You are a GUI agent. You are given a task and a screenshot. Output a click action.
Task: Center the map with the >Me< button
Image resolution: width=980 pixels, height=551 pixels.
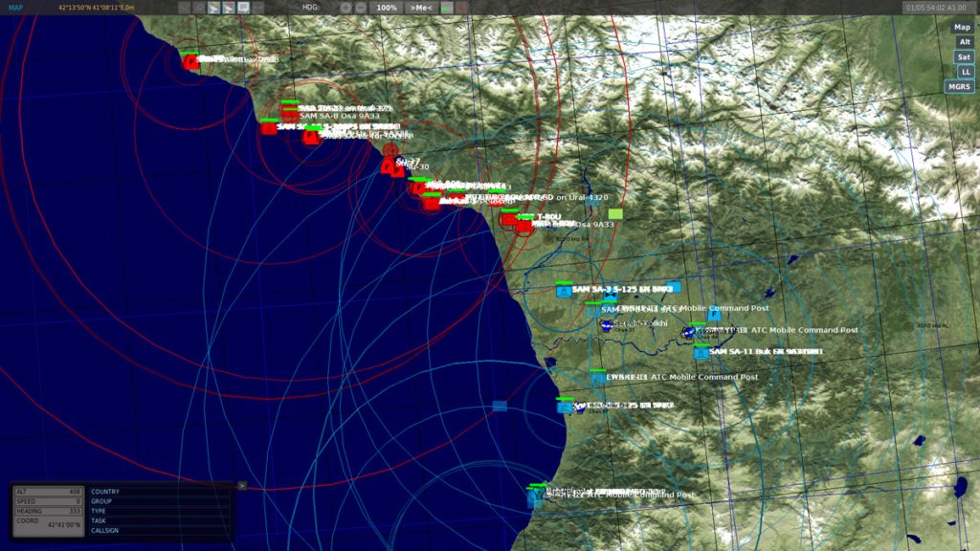pyautogui.click(x=421, y=8)
